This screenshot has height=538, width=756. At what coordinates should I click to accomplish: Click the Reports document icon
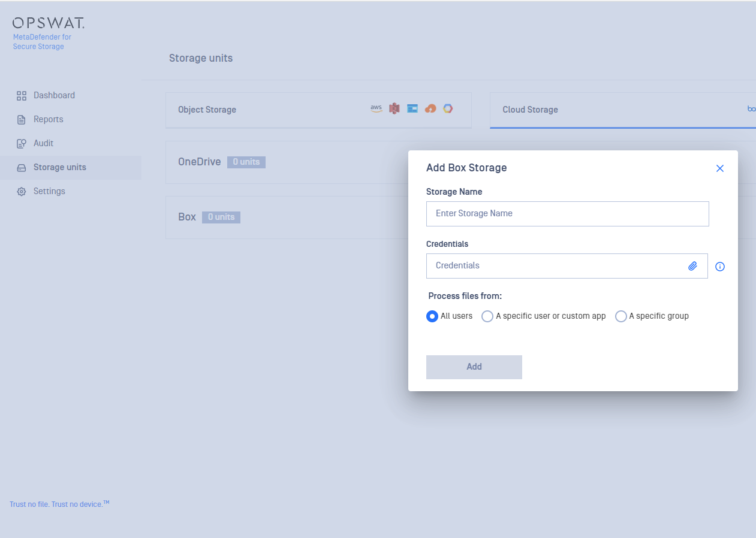(22, 120)
